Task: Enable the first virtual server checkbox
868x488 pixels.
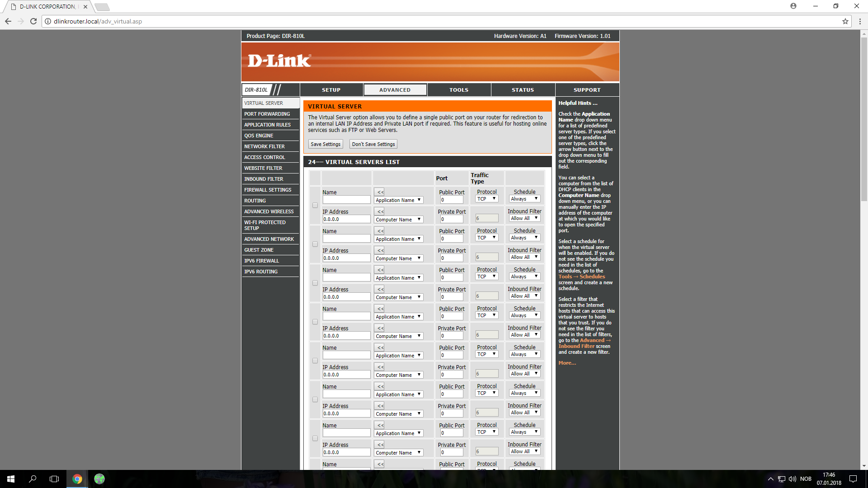Action: point(315,205)
